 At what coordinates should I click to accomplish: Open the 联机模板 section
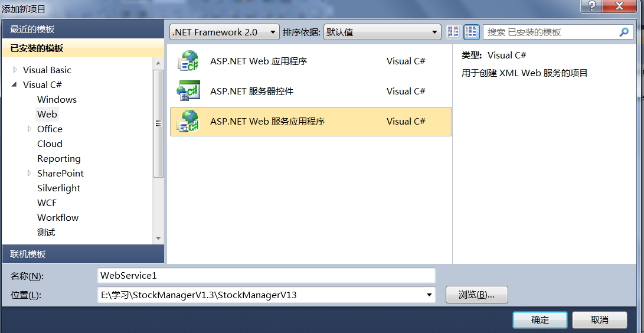[83, 254]
